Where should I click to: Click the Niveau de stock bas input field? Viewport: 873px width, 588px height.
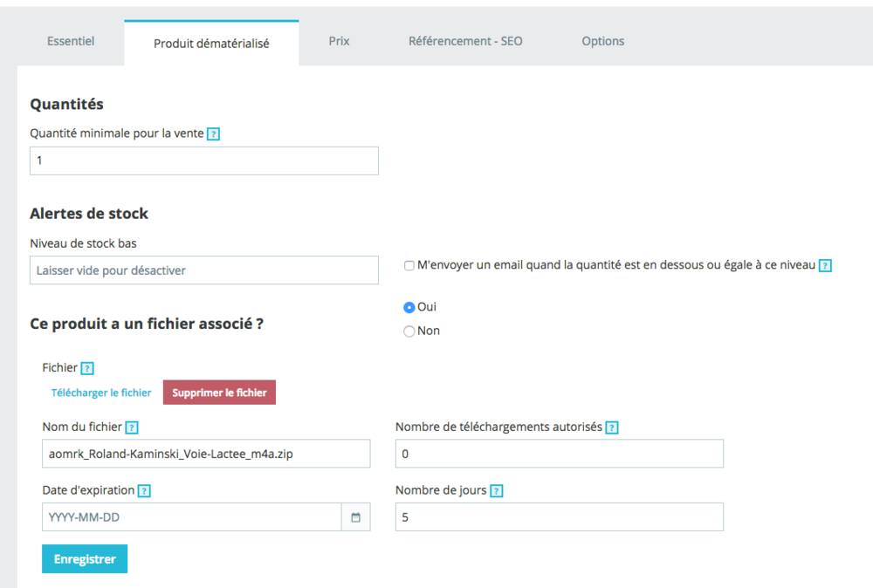(203, 270)
